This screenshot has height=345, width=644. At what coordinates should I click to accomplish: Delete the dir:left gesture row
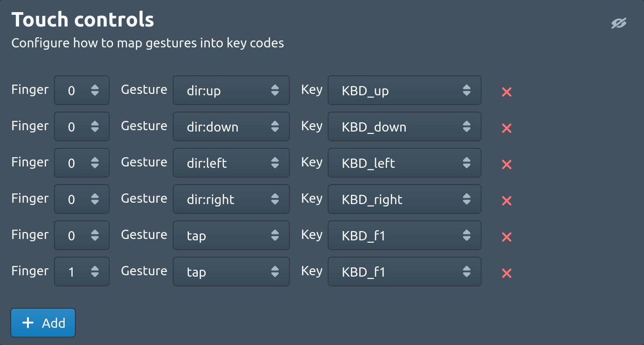click(x=507, y=164)
